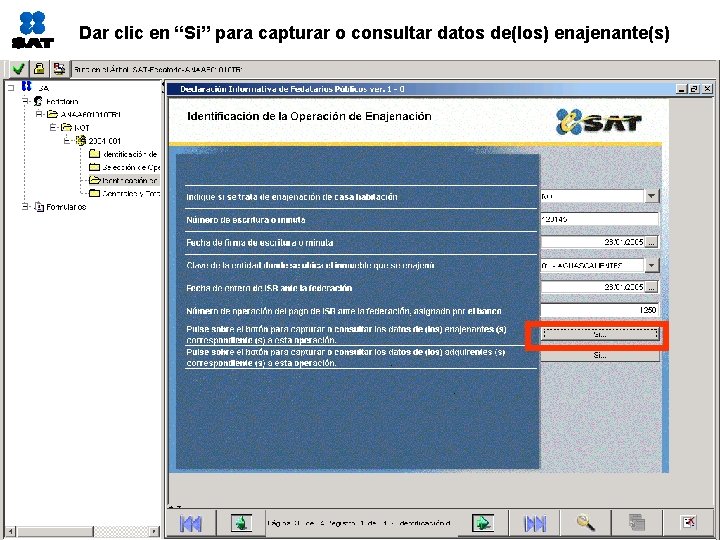Collapse the 2004 001 tree node
Screen dimensions: 720x540
tap(67, 141)
